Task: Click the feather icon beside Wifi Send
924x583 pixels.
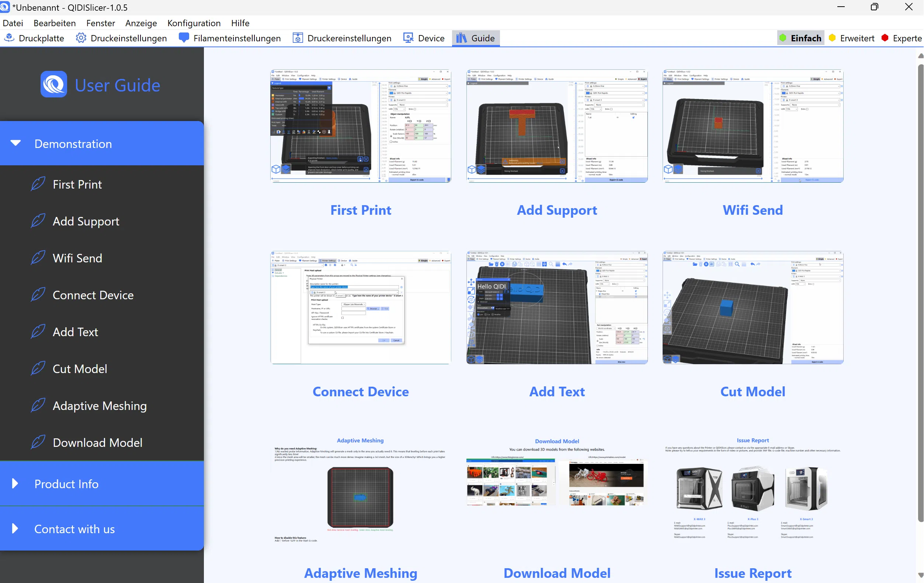Action: 38,258
